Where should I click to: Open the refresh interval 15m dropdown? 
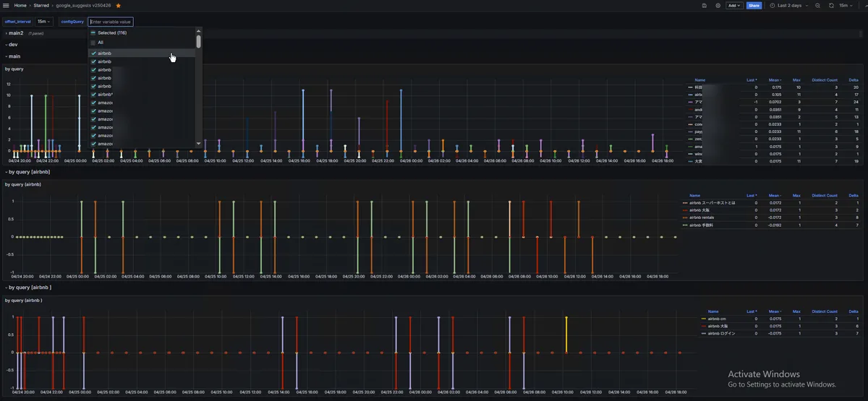846,5
